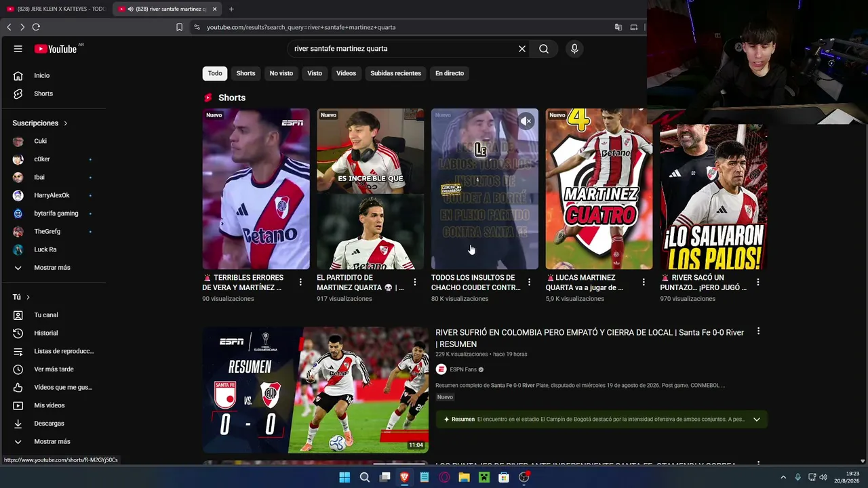Open the MARTINEZ CUATRO short thumbnail
The height and width of the screenshot is (488, 868).
point(599,189)
